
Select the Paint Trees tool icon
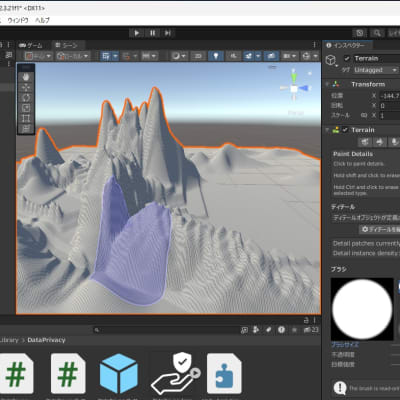(x=394, y=142)
